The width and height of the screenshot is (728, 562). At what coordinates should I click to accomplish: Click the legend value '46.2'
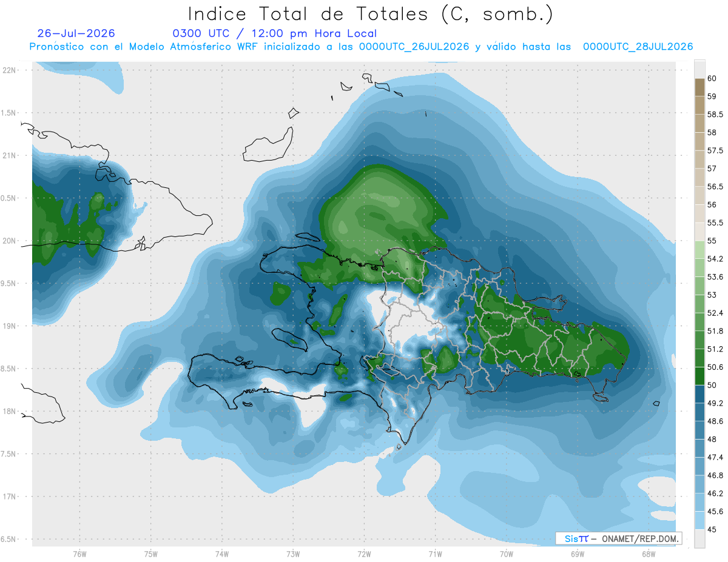pyautogui.click(x=715, y=493)
